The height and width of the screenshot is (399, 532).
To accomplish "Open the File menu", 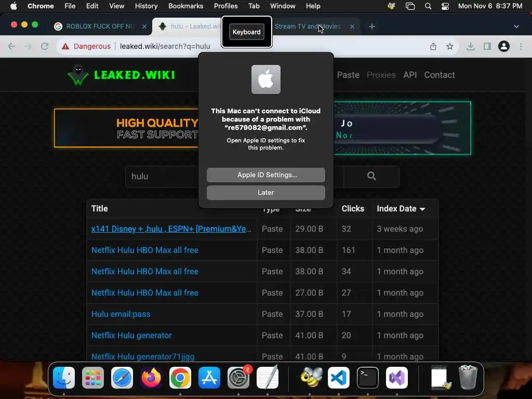I will click(70, 6).
